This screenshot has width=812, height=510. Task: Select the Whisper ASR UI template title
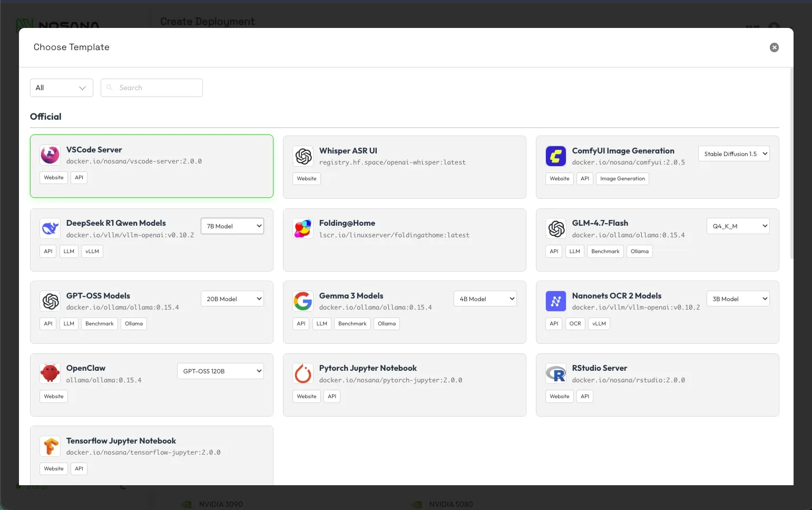(348, 151)
